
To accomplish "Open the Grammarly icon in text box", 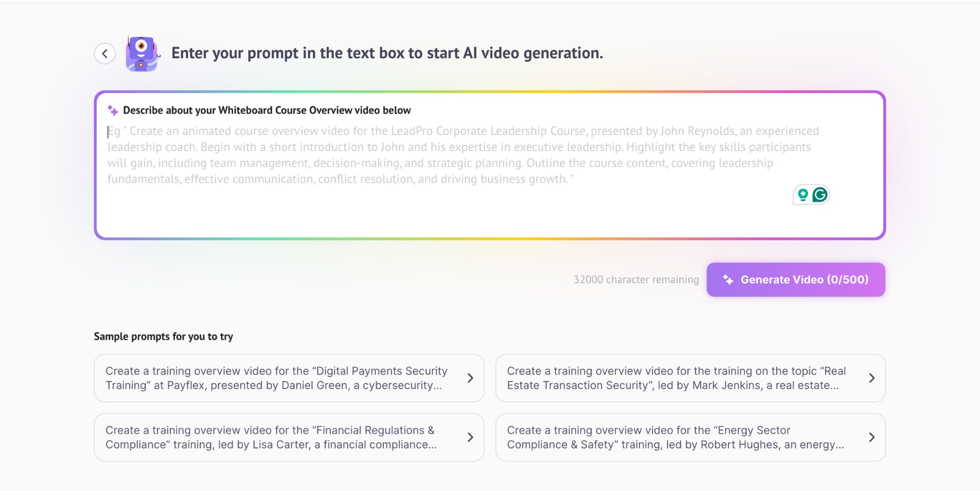I will (x=820, y=195).
